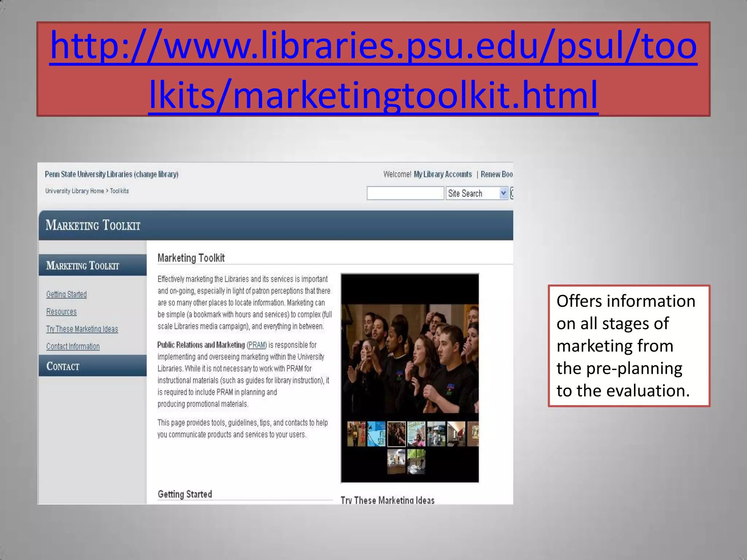
Task: Click the 'Public Relations and Marketing' bold text
Action: pyautogui.click(x=201, y=345)
